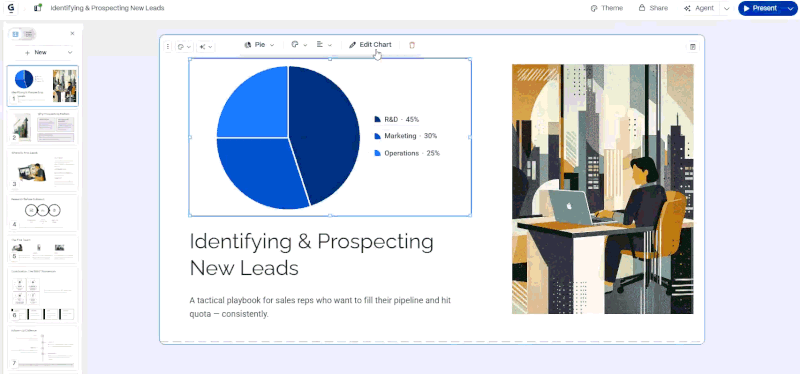The height and width of the screenshot is (374, 800).
Task: Add a new card with New
Action: click(x=36, y=52)
